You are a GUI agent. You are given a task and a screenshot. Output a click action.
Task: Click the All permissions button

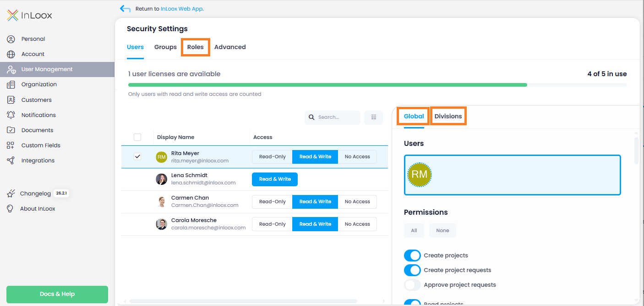click(x=414, y=230)
